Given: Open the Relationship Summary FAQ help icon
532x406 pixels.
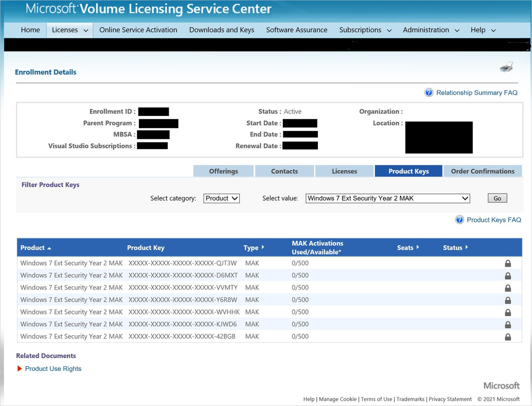Looking at the screenshot, I should pos(429,93).
